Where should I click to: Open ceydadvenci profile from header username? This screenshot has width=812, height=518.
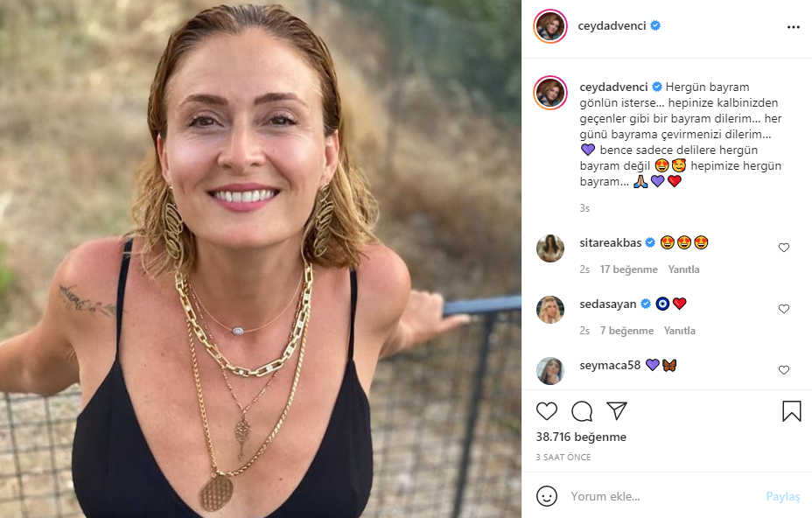[x=612, y=26]
